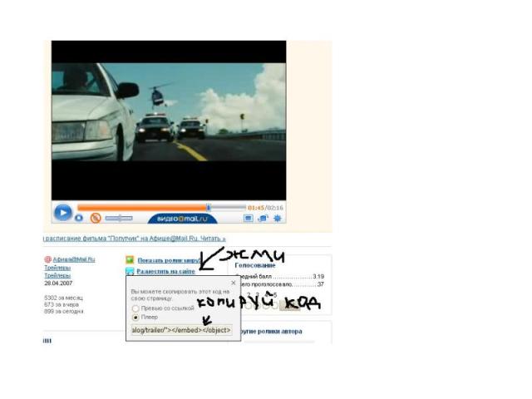Click the small stop button beside play
The width and height of the screenshot is (532, 399).
coord(79,218)
